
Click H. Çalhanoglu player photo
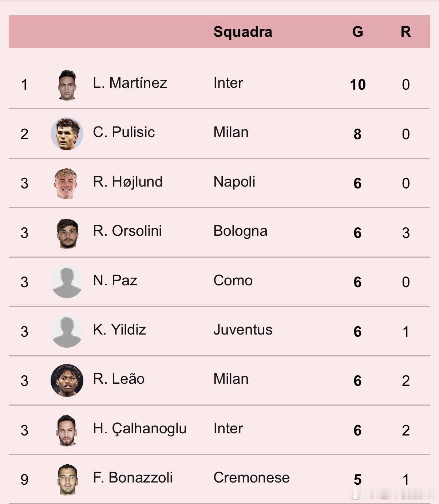67,430
